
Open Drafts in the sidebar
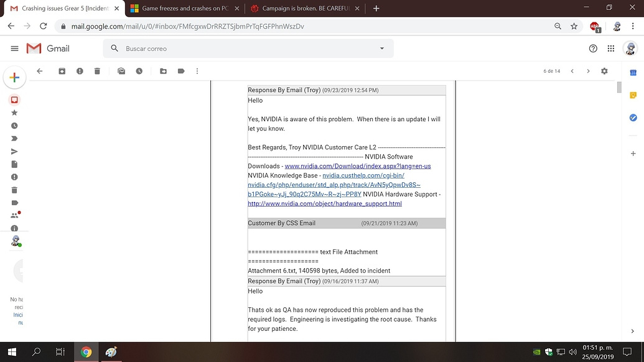pyautogui.click(x=14, y=164)
